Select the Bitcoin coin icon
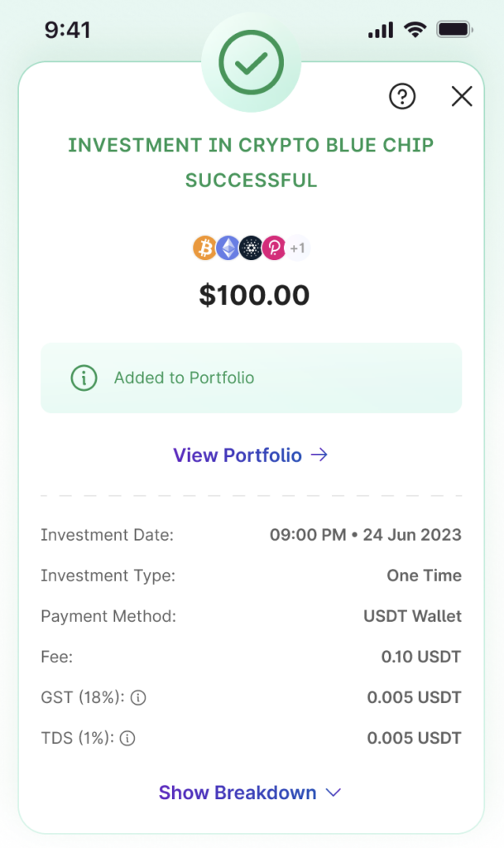 (204, 248)
